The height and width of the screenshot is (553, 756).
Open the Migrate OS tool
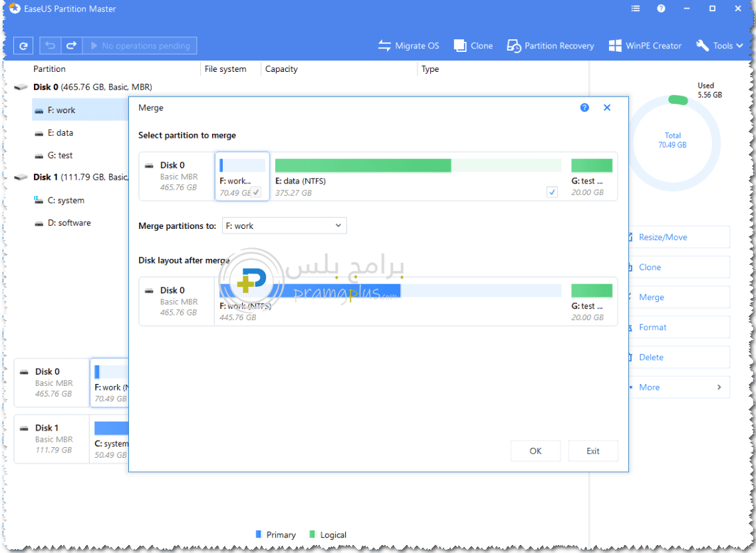[409, 46]
